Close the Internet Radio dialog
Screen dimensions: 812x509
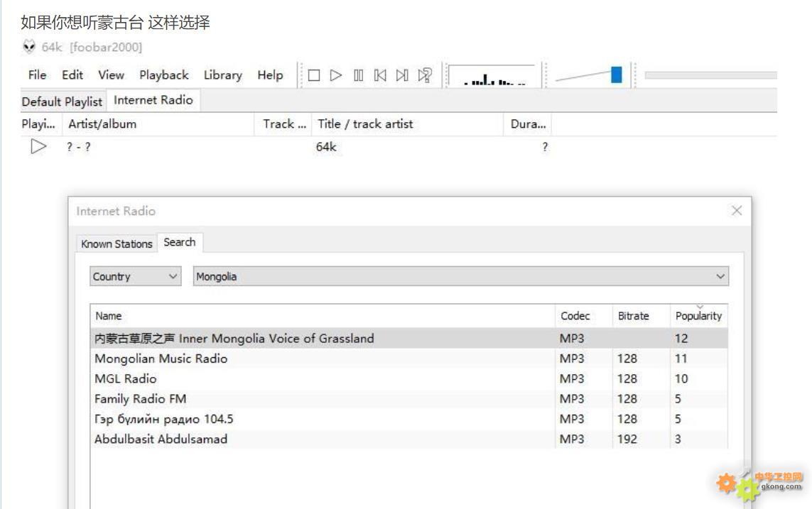coord(736,211)
